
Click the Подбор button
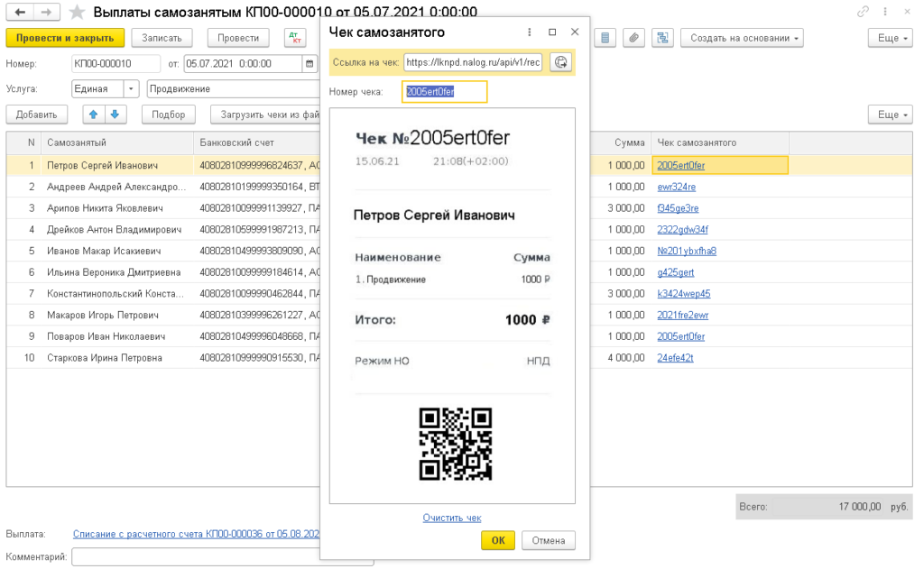click(x=169, y=115)
